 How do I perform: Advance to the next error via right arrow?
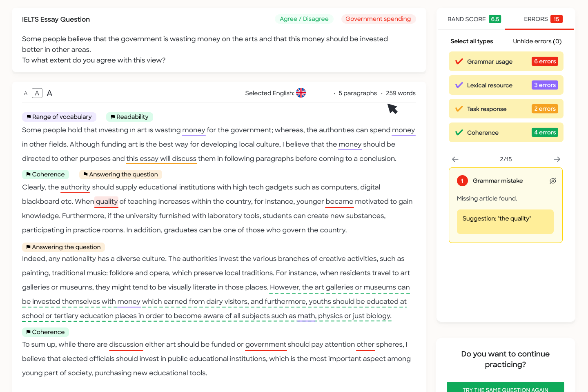pos(557,159)
